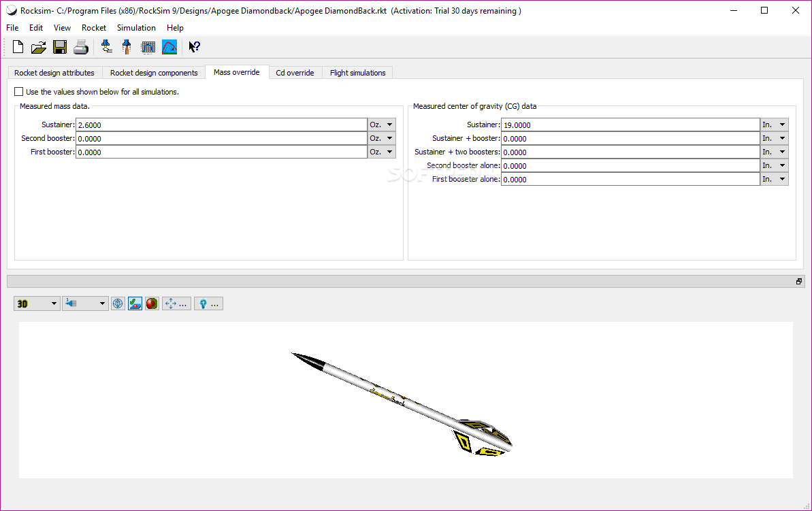Open the File menu
812x511 pixels.
coord(12,28)
